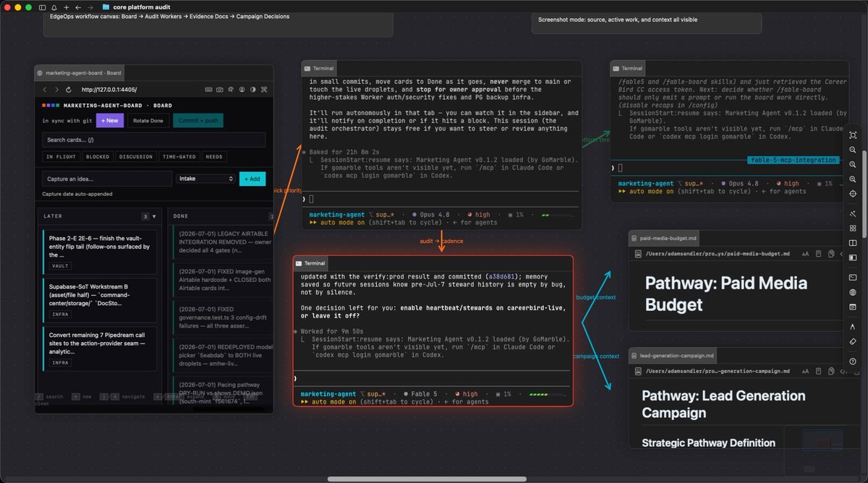Toggle the side panel icon in canvas toolbar
Screen dimensions: 868x483
click(853, 257)
